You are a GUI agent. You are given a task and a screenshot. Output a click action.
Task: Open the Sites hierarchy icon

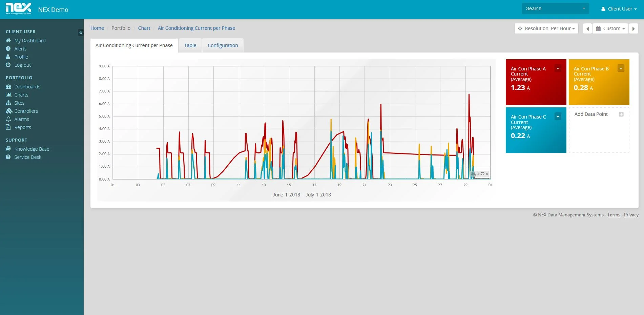(8, 103)
